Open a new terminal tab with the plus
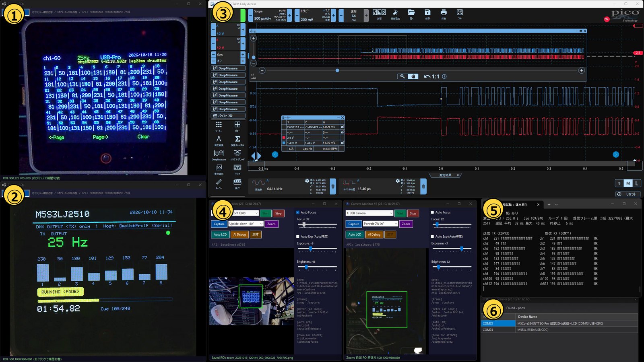Viewport: 644px width, 362px height. pyautogui.click(x=549, y=205)
